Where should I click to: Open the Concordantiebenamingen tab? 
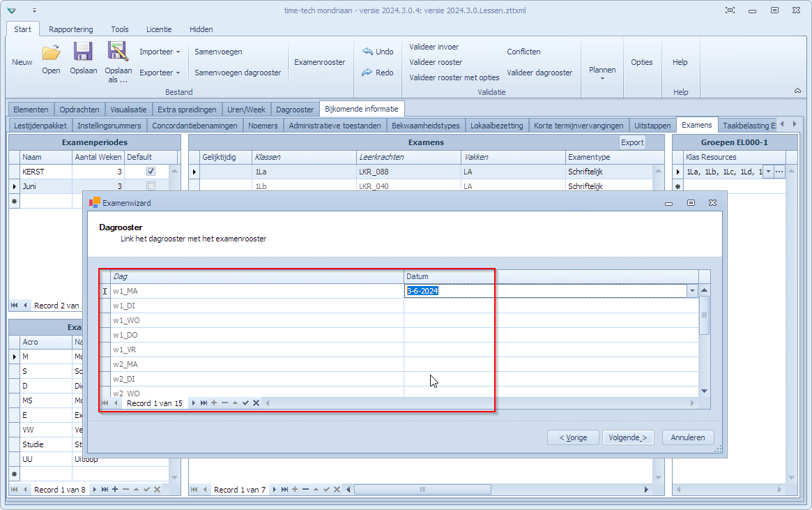click(x=194, y=126)
